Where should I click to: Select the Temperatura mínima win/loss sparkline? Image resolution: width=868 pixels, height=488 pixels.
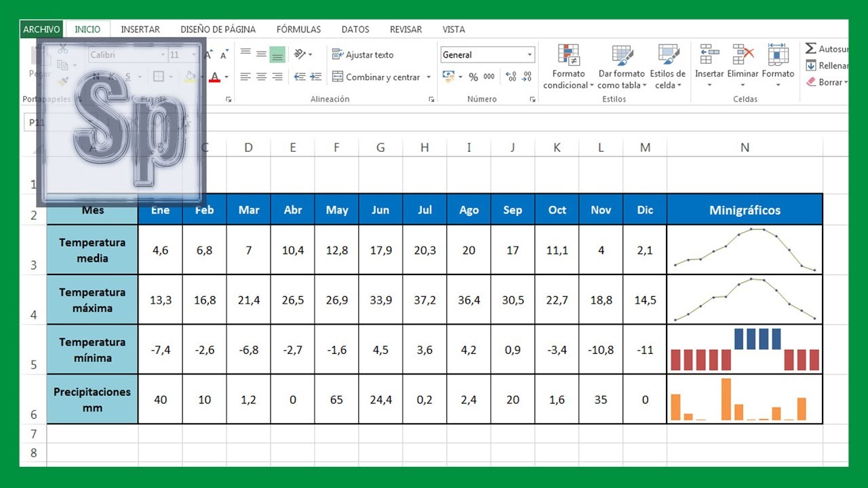pyautogui.click(x=745, y=350)
